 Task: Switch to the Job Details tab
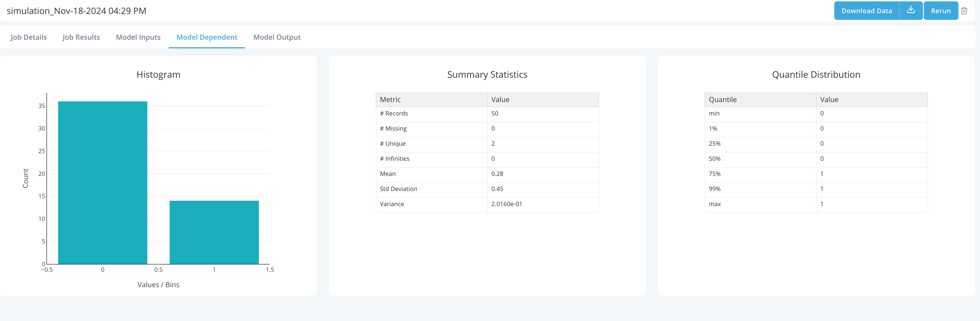pyautogui.click(x=29, y=37)
